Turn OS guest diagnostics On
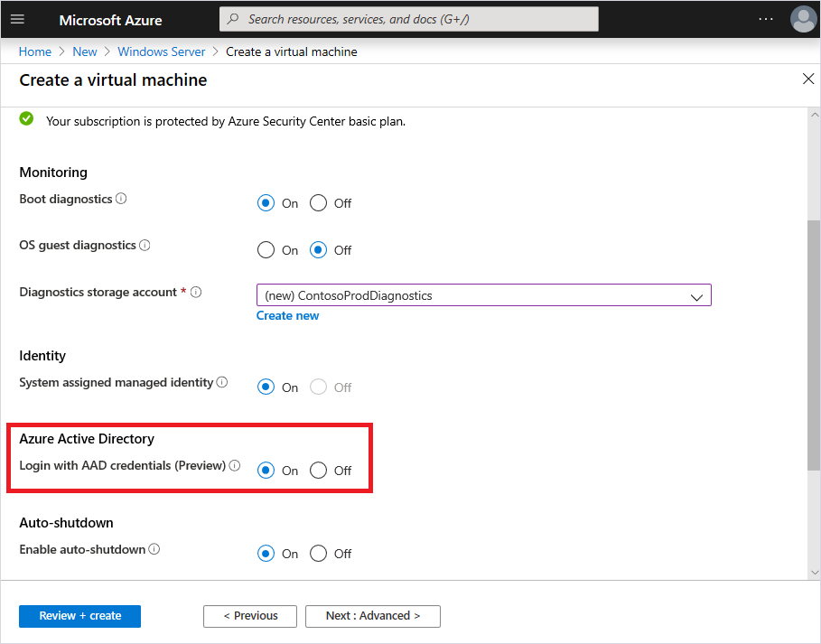The height and width of the screenshot is (644, 821). [266, 250]
